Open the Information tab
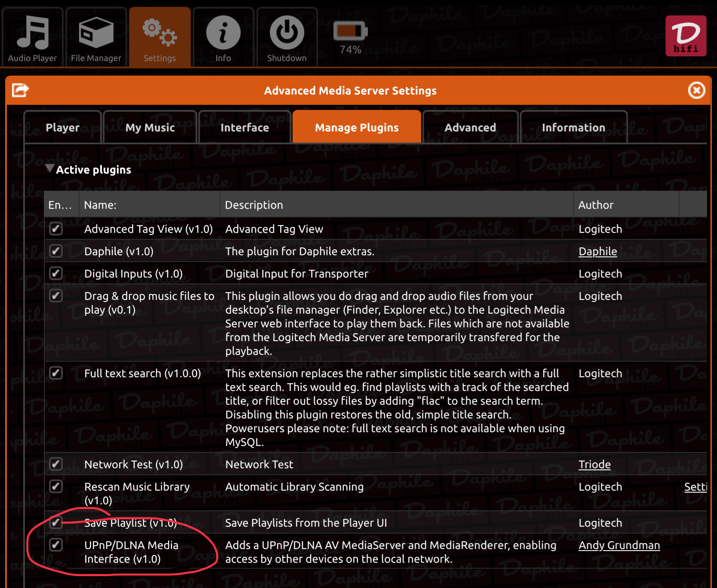717x588 pixels. [573, 127]
